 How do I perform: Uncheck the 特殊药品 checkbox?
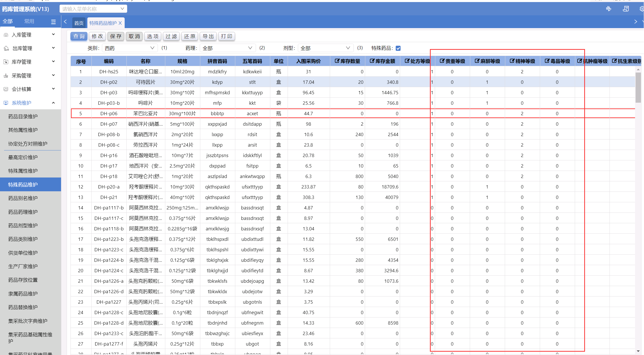(398, 48)
